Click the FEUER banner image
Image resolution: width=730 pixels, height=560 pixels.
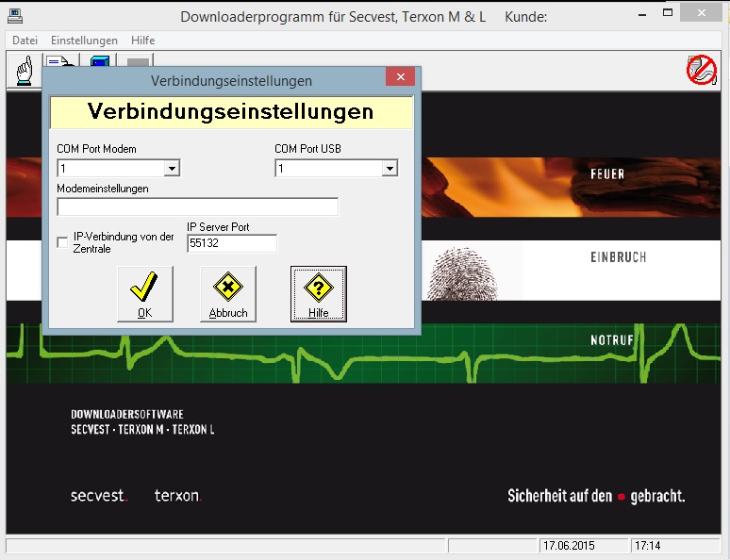click(x=566, y=177)
